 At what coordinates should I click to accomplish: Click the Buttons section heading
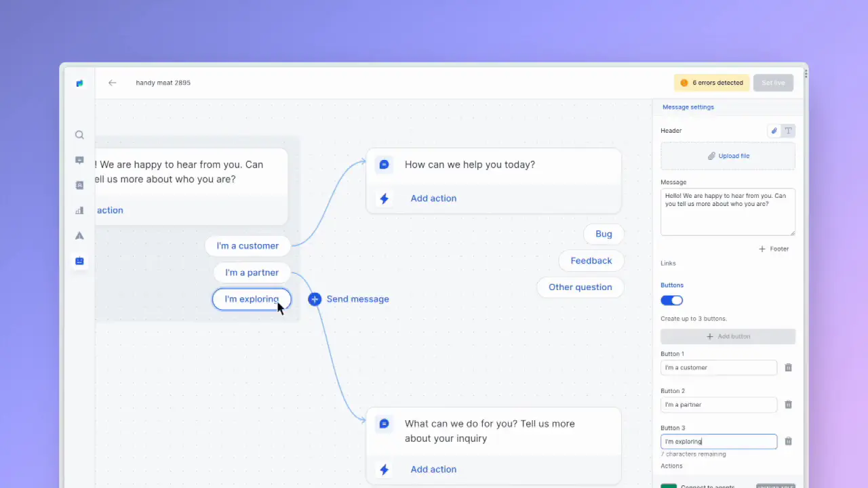coord(672,285)
